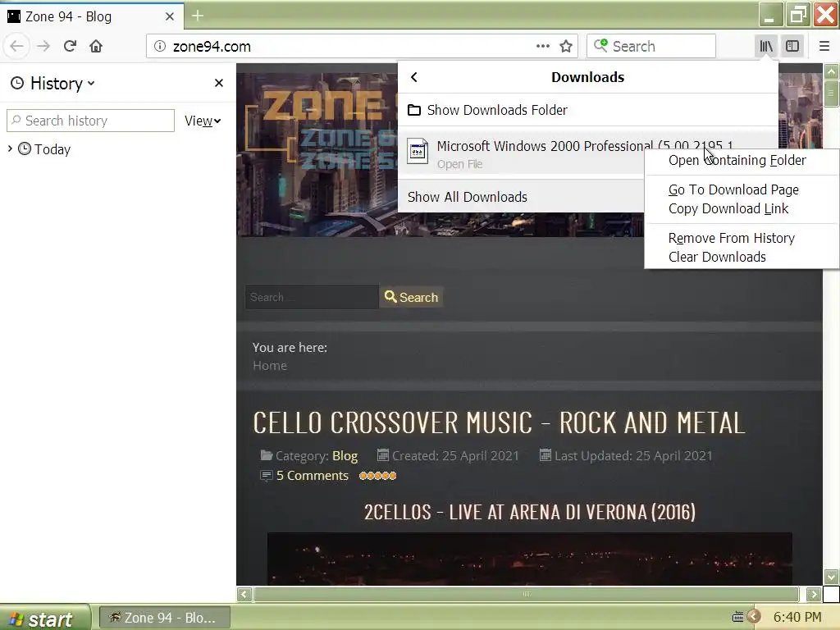The height and width of the screenshot is (630, 840).
Task: Click the vertical scrollbar up arrow
Action: click(x=831, y=71)
